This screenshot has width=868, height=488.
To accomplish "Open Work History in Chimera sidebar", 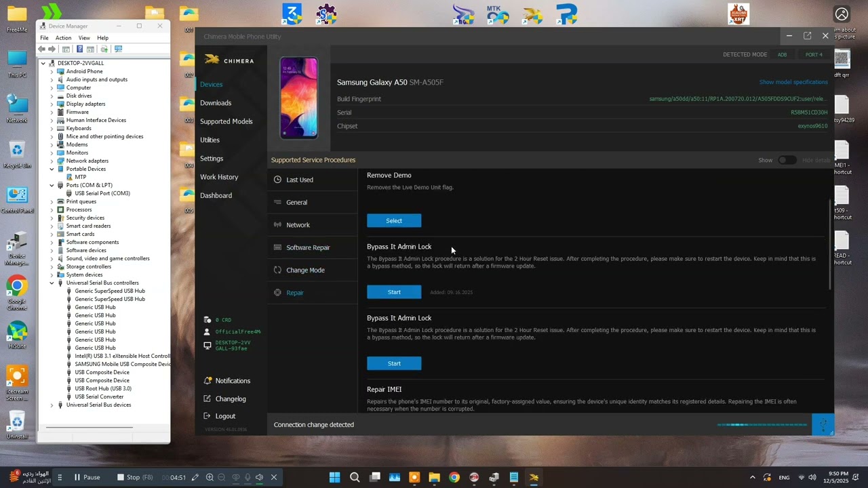I will [x=219, y=177].
